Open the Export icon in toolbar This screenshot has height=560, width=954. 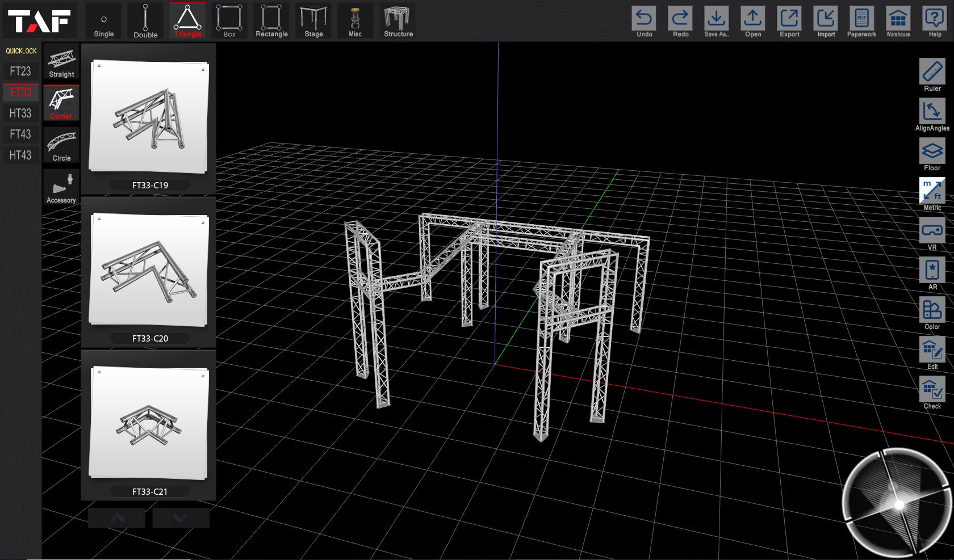789,18
